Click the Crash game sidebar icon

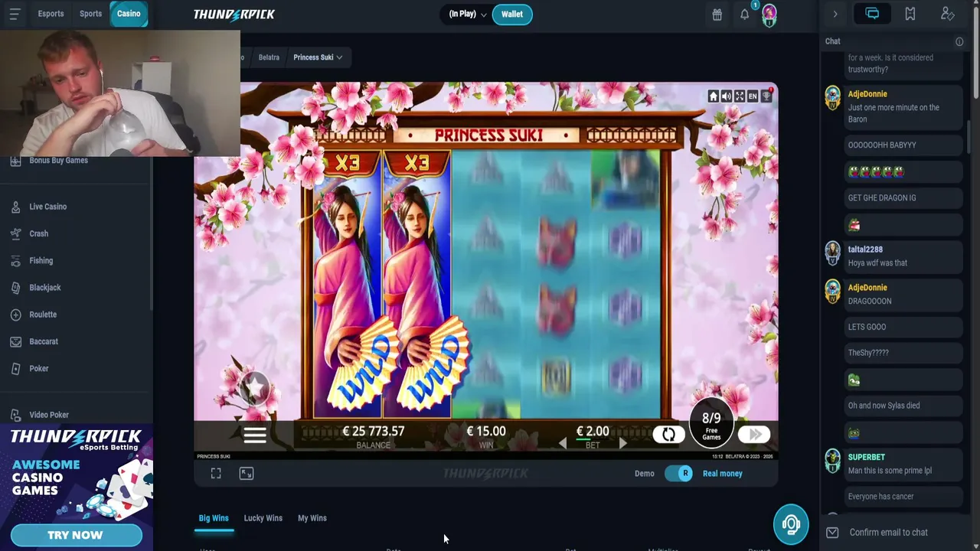[x=15, y=233]
